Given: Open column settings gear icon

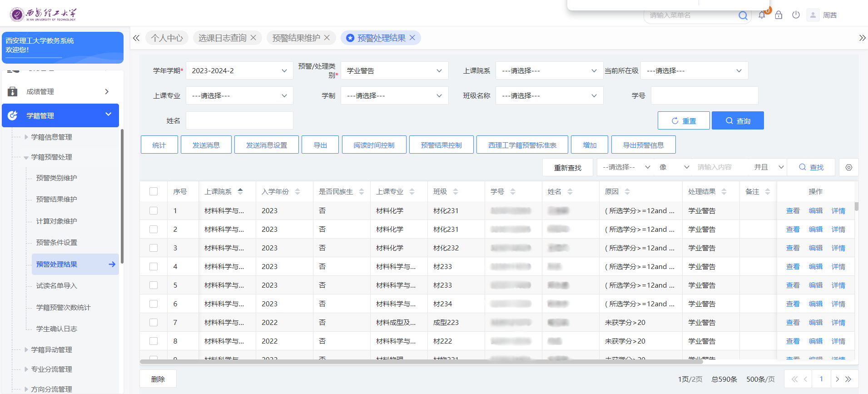Looking at the screenshot, I should tap(848, 167).
